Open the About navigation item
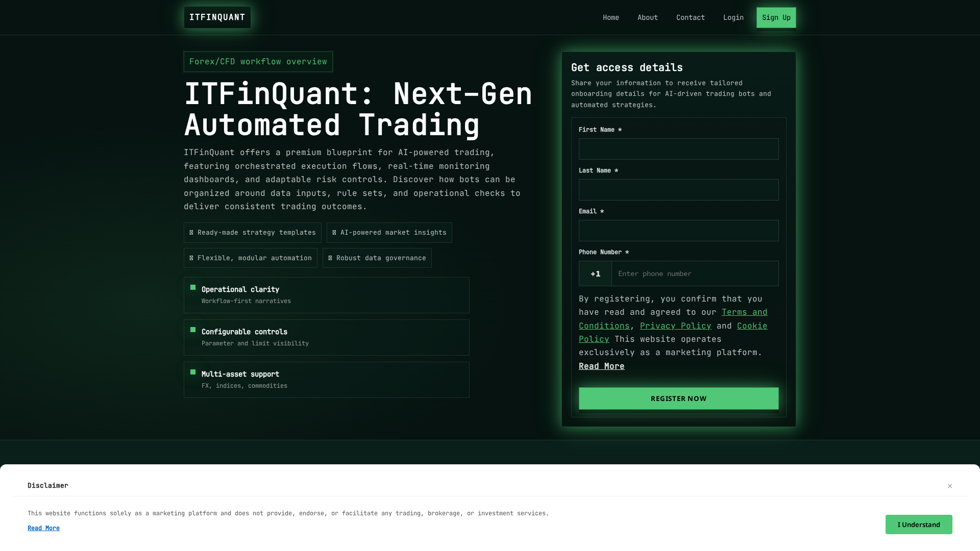The height and width of the screenshot is (551, 980). (647, 17)
